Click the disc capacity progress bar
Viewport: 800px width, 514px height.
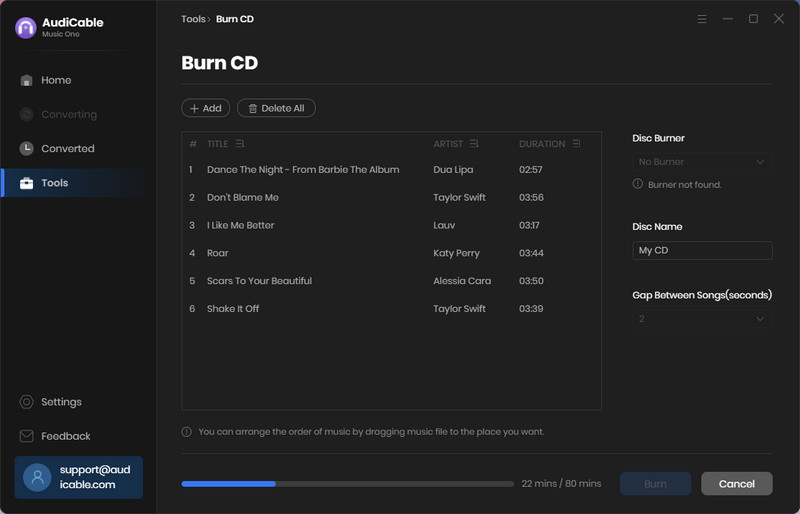point(347,484)
